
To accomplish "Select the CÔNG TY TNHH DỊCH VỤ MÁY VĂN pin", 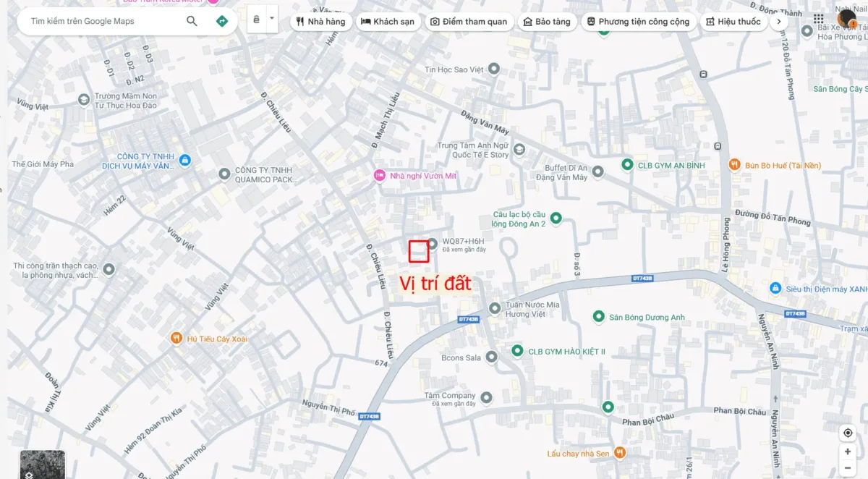I will point(184,160).
